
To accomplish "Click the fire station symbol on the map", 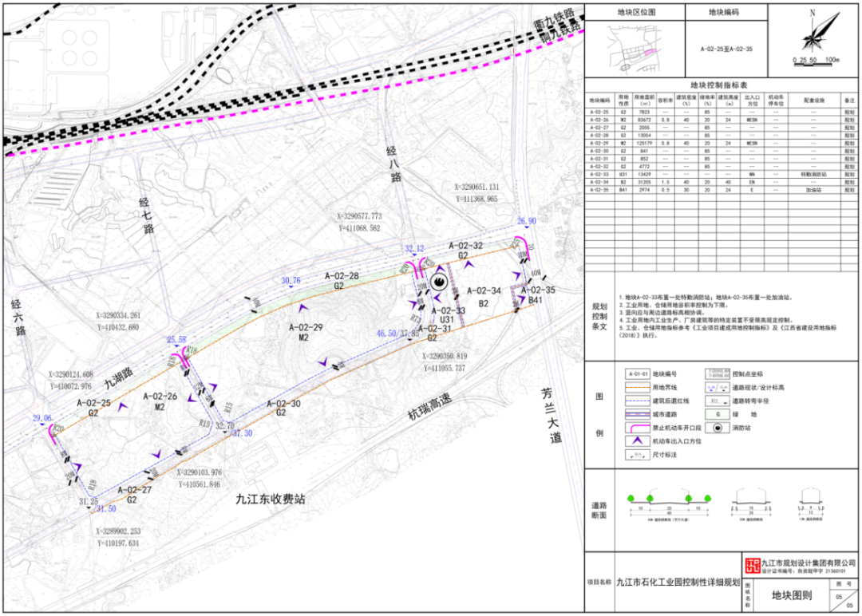I will 439,283.
